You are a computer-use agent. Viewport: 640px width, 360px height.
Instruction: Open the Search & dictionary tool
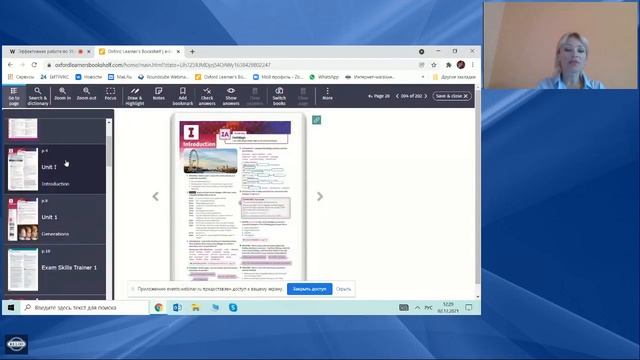tap(38, 96)
